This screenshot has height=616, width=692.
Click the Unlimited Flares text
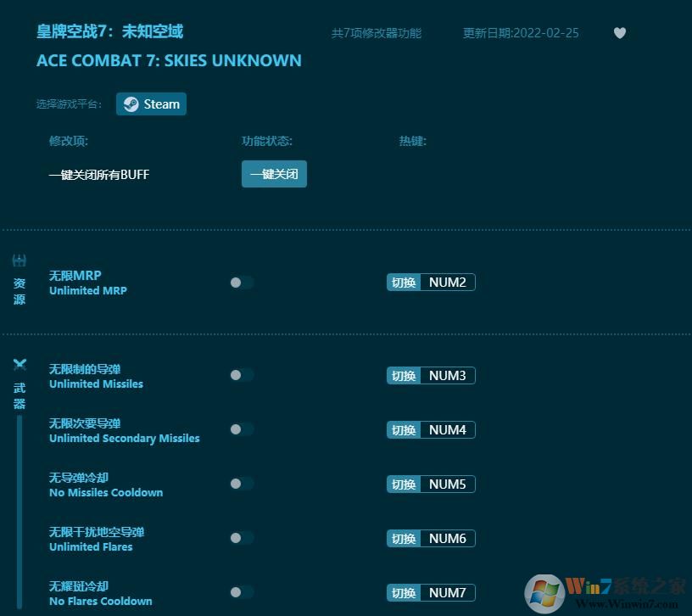(91, 546)
